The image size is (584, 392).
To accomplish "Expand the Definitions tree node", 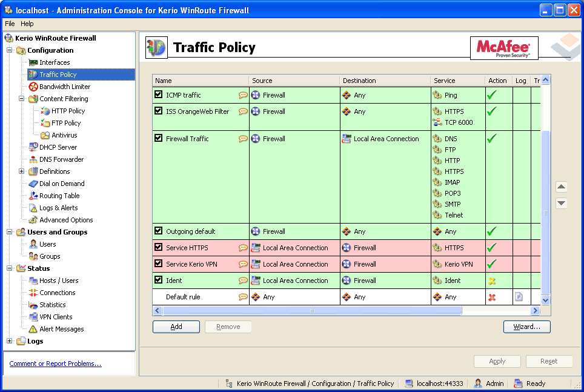I will pyautogui.click(x=21, y=171).
